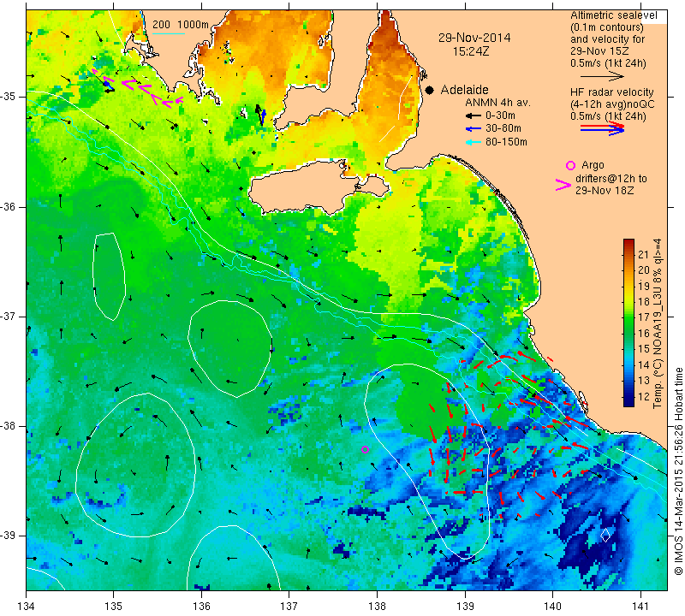Click the '80-150m' legend label
This screenshot has height=616, width=685.
tap(506, 142)
